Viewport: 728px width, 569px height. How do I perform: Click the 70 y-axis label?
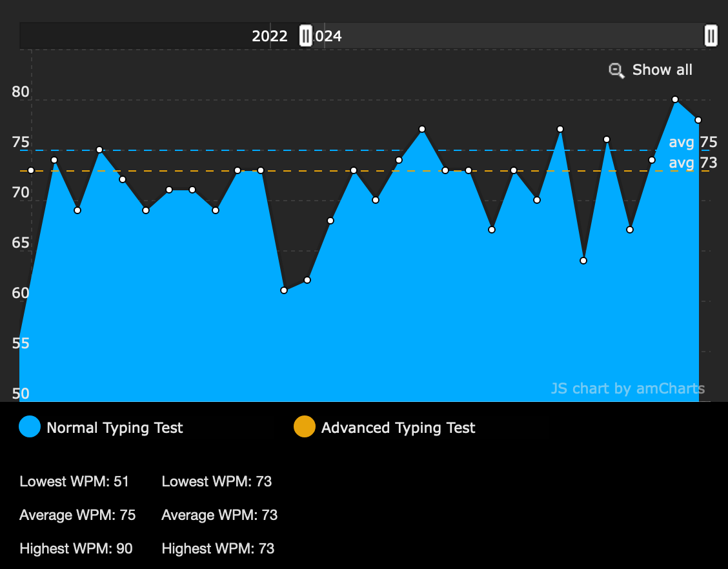21,193
